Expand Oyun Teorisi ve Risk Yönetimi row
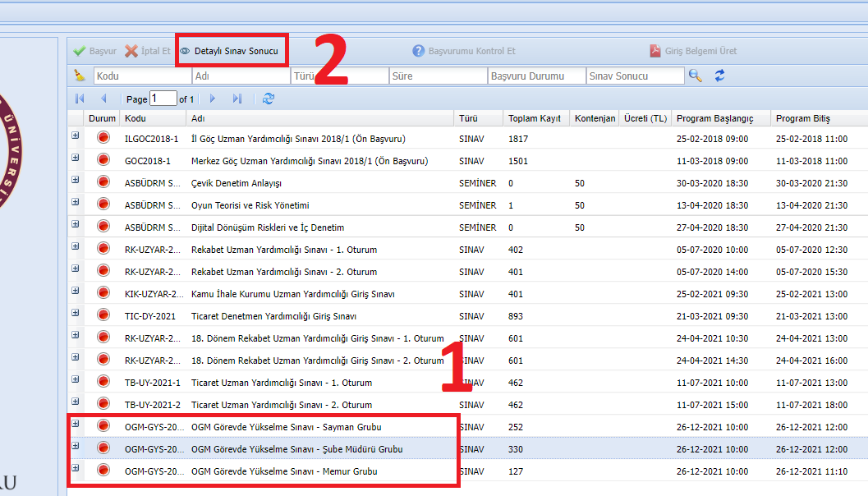 [x=76, y=202]
